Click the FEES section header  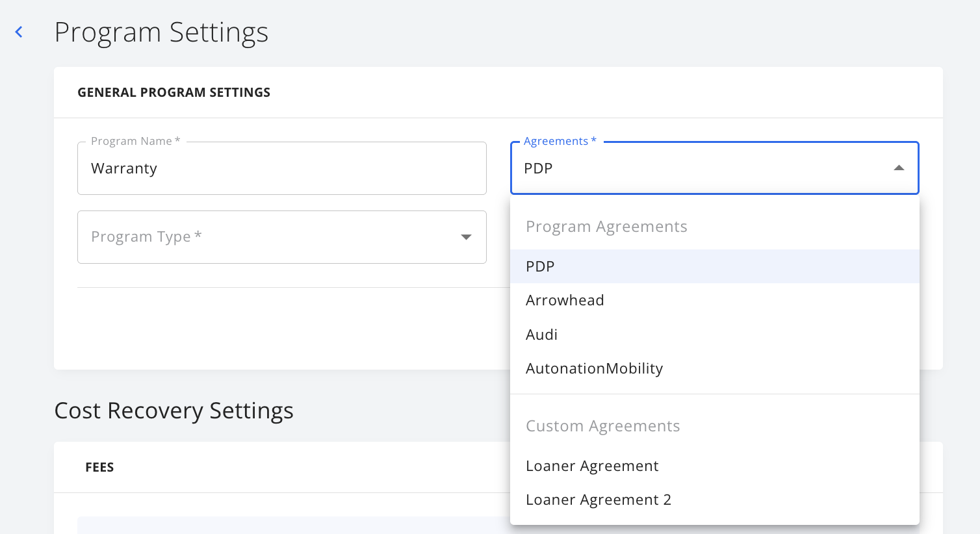point(99,467)
